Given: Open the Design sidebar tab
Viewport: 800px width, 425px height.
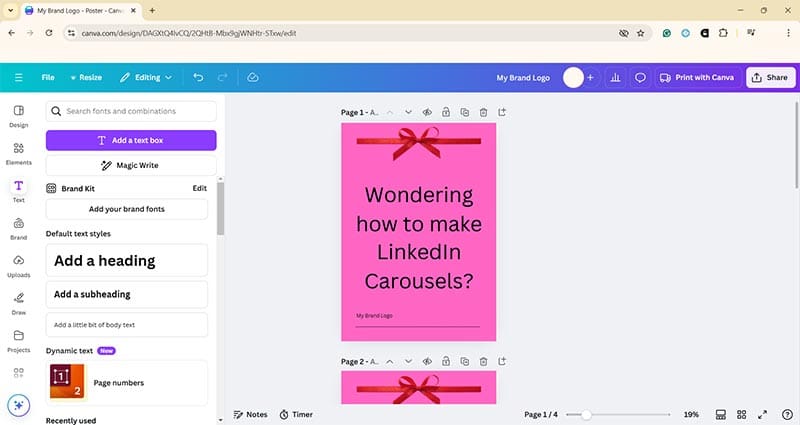Looking at the screenshot, I should click(18, 116).
